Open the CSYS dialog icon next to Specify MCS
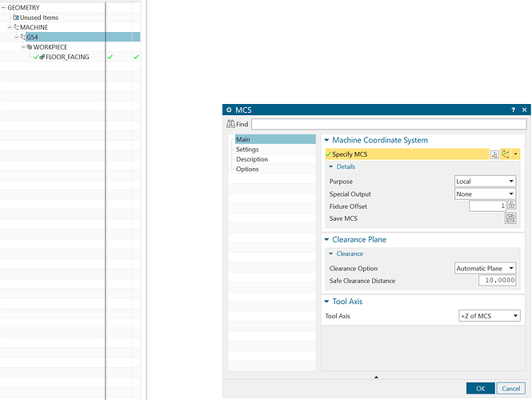The height and width of the screenshot is (400, 532). click(x=494, y=154)
